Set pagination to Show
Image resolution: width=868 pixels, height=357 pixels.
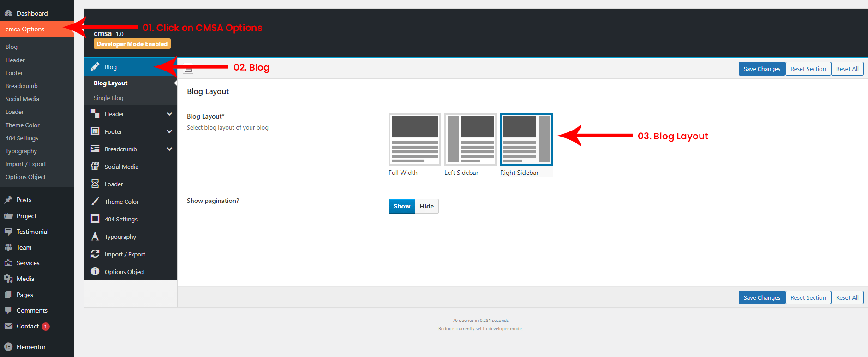[x=401, y=206]
